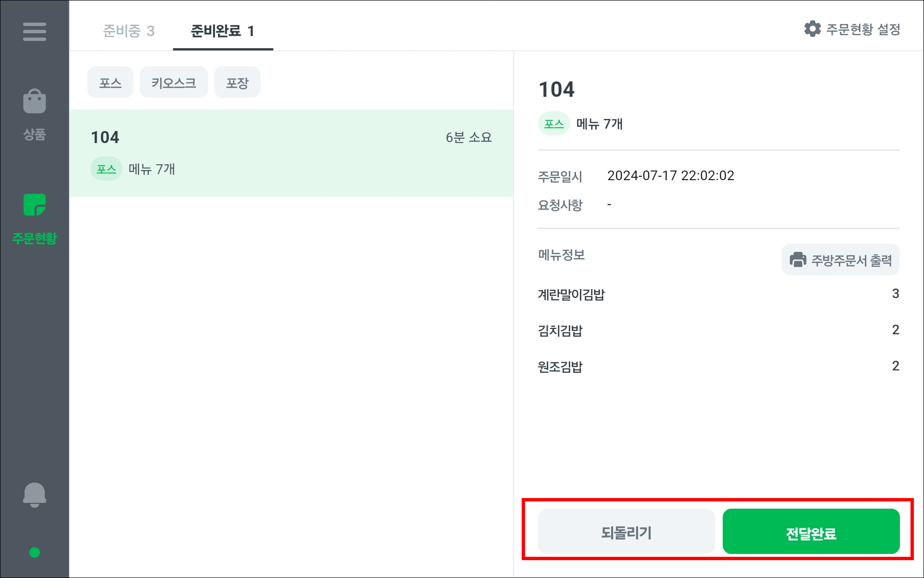
Task: Select 주문현황 sticky note icon
Action: click(x=34, y=205)
